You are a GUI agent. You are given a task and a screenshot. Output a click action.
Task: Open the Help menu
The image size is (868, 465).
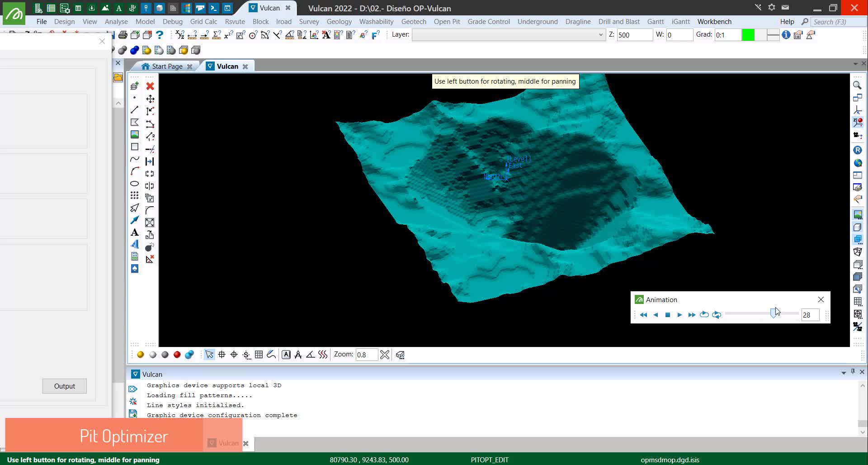click(x=787, y=22)
